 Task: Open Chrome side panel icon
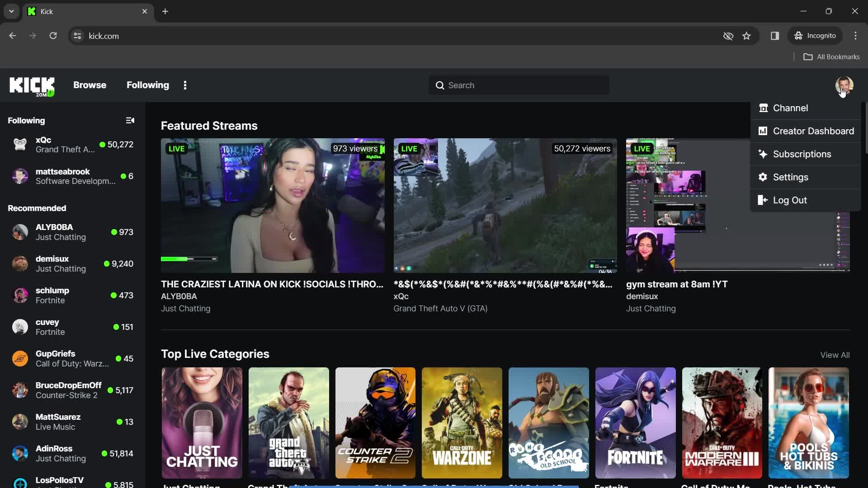coord(775,36)
